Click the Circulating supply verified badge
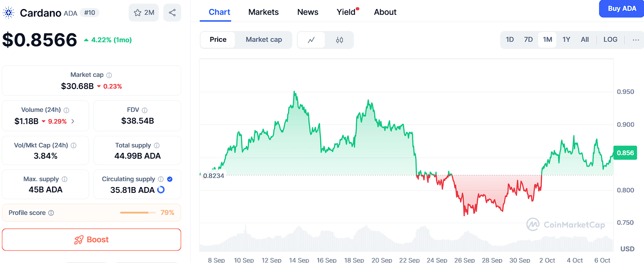 170,179
